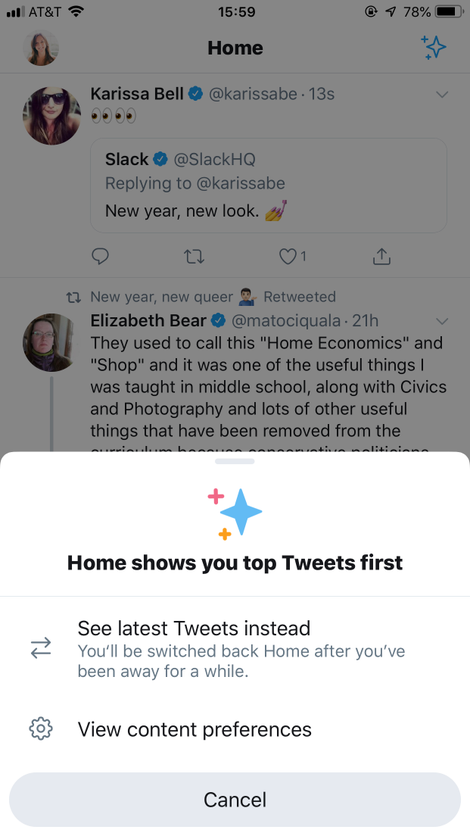The width and height of the screenshot is (470, 836).
Task: Open Elizabeth Bear's profile picture
Action: pos(48,342)
